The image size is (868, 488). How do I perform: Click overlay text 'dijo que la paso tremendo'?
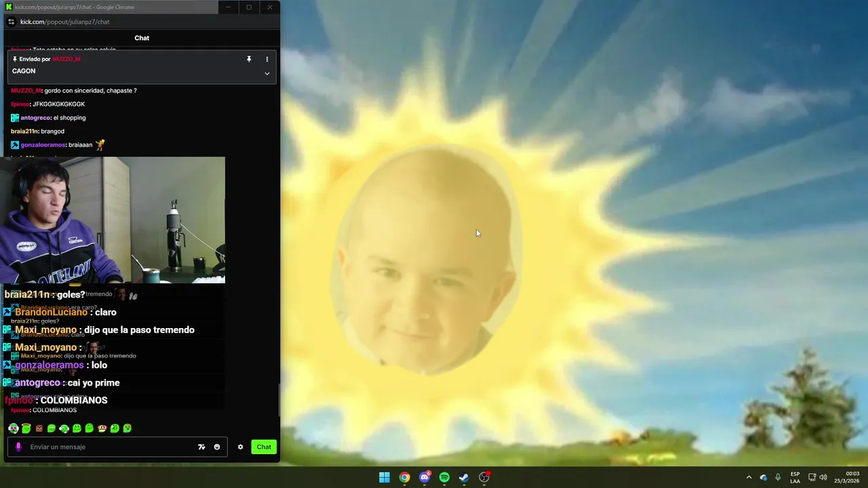[x=139, y=329]
